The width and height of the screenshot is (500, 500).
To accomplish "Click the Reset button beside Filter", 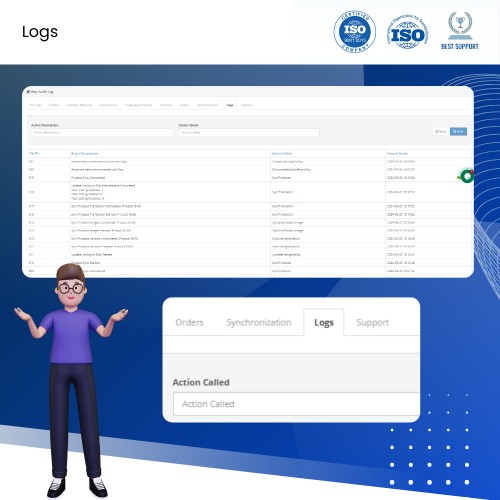I will point(441,132).
